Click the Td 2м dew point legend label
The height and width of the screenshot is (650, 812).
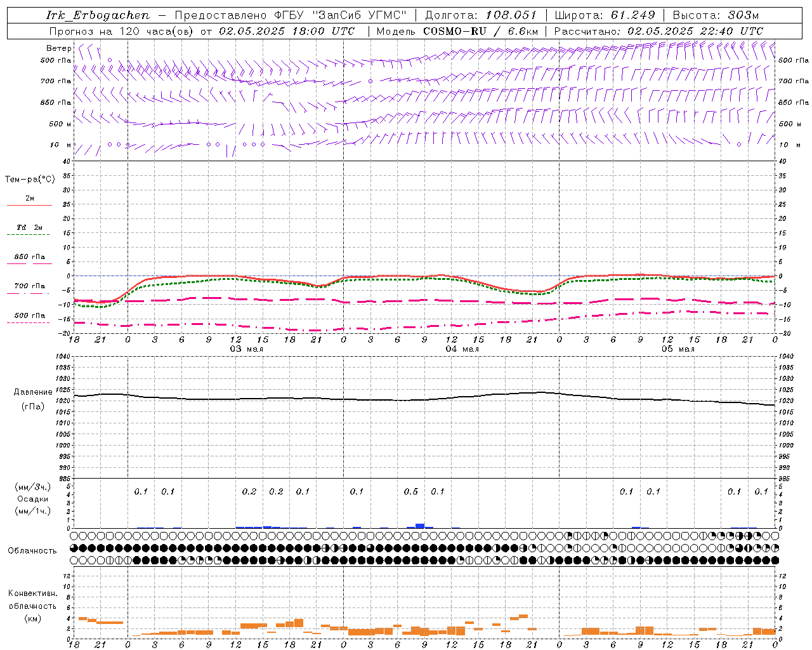(x=30, y=227)
